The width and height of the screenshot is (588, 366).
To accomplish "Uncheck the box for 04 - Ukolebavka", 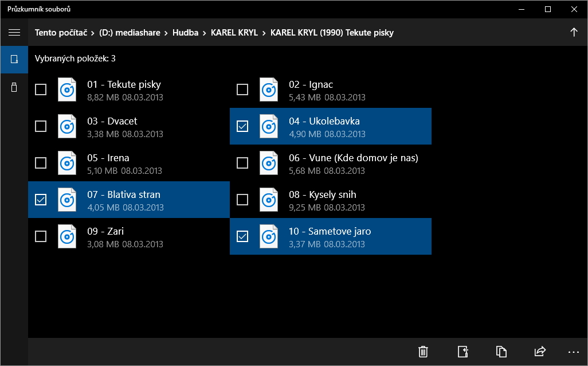I will click(242, 127).
